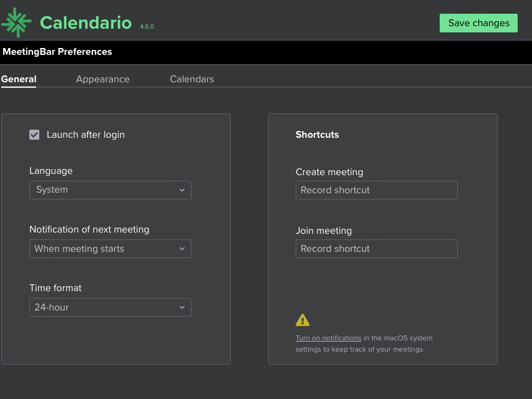Record a shortcut for Join meeting
Viewport: 532px width, 399px height.
pyautogui.click(x=377, y=249)
